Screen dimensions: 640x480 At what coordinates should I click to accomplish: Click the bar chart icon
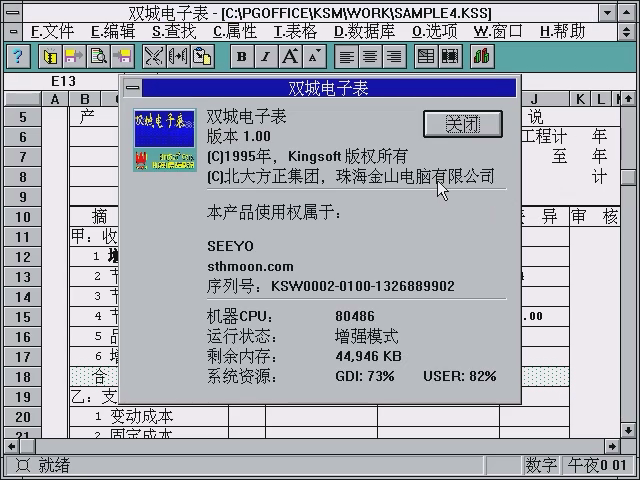[482, 56]
